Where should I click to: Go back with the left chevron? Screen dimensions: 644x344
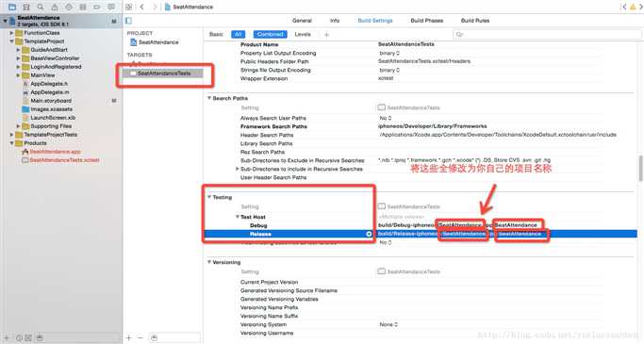[x=141, y=7]
